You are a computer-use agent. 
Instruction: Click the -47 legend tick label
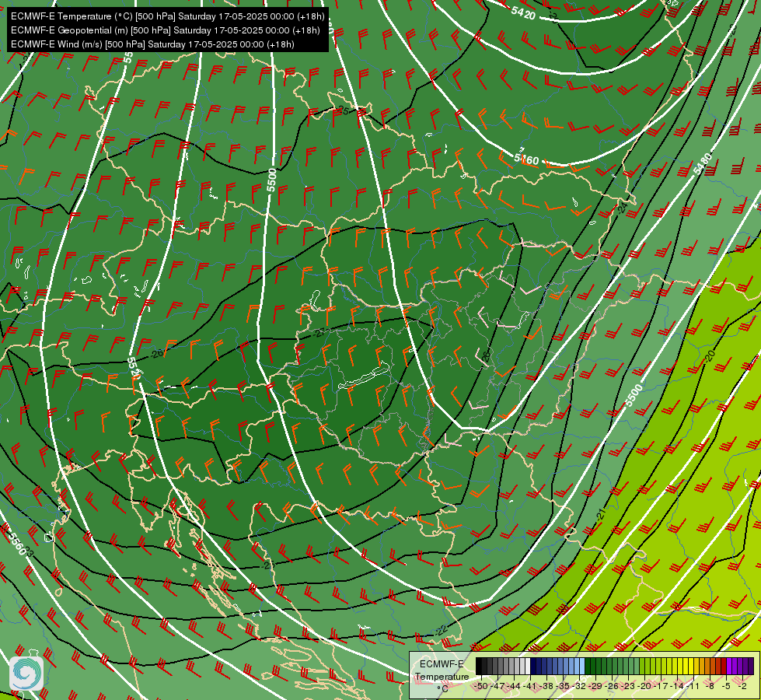click(497, 686)
